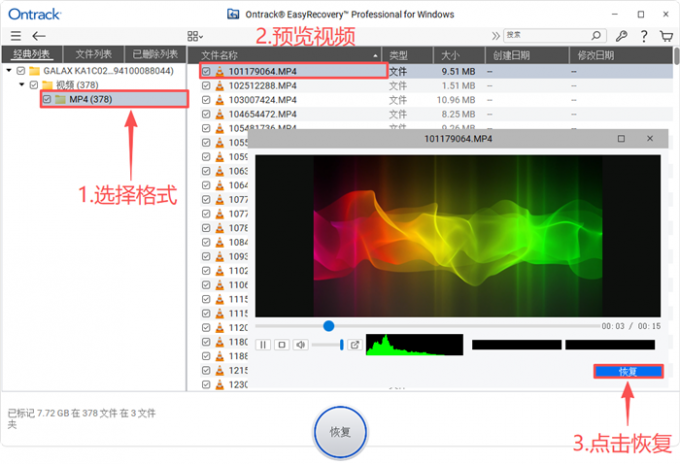Click the video preview frame

pos(458,236)
